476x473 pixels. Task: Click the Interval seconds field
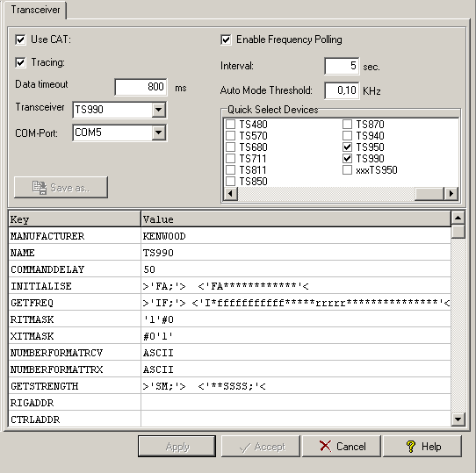click(342, 66)
